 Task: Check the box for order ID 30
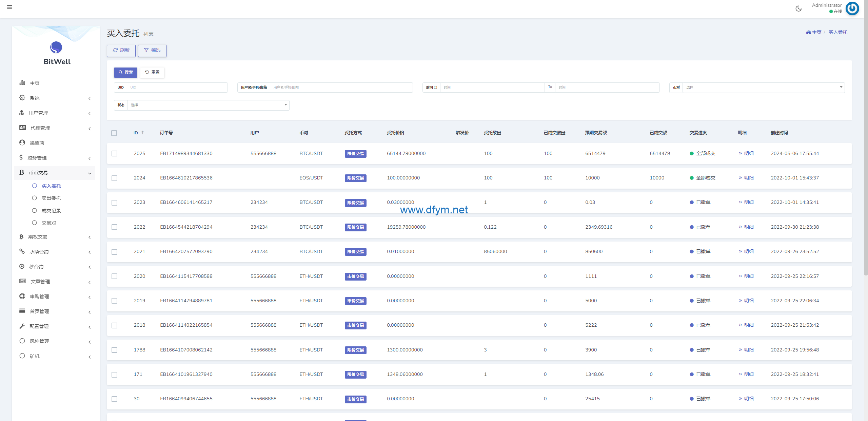tap(115, 399)
